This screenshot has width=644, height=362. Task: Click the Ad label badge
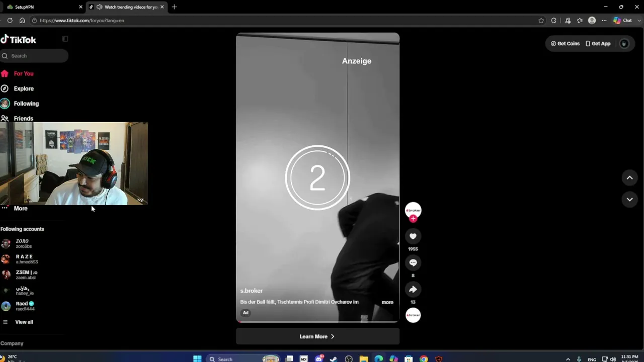(246, 313)
